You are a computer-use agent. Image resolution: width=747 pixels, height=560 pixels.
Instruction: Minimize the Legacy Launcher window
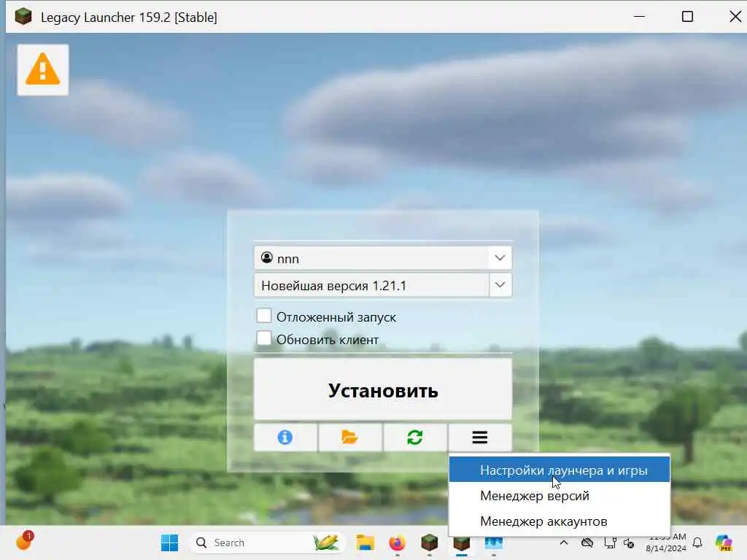pyautogui.click(x=639, y=17)
